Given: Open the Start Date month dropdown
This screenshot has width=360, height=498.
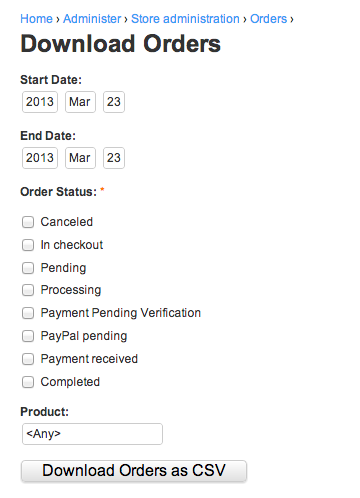Looking at the screenshot, I should click(80, 102).
